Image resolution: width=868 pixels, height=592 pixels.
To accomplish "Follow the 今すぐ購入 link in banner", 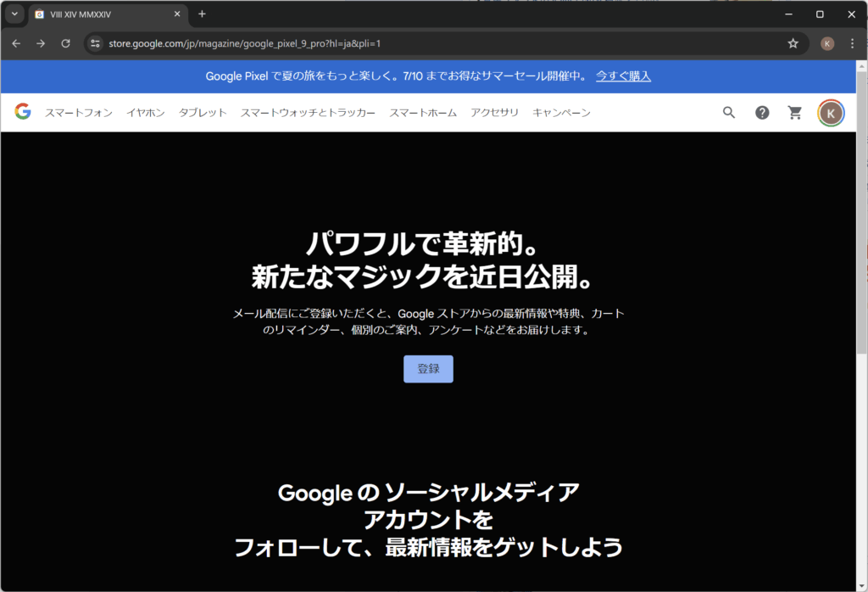I will 623,75.
